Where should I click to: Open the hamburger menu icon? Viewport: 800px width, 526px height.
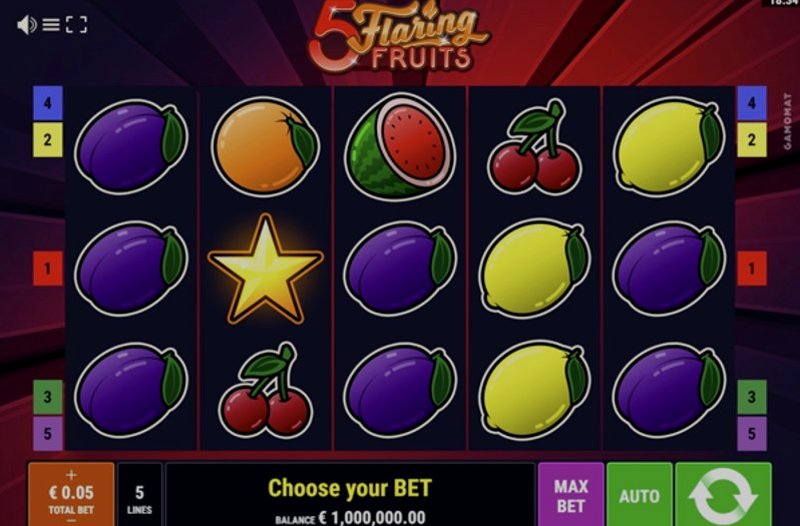tap(51, 24)
